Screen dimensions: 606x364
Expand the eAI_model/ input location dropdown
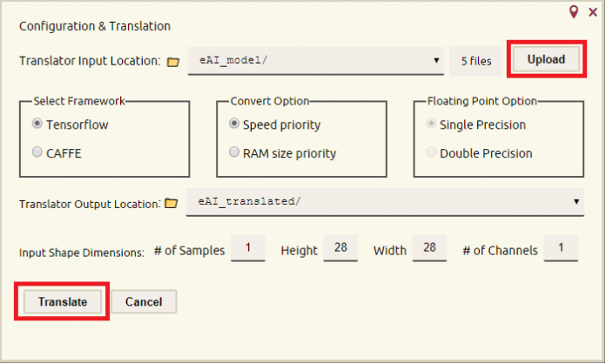tap(316, 61)
